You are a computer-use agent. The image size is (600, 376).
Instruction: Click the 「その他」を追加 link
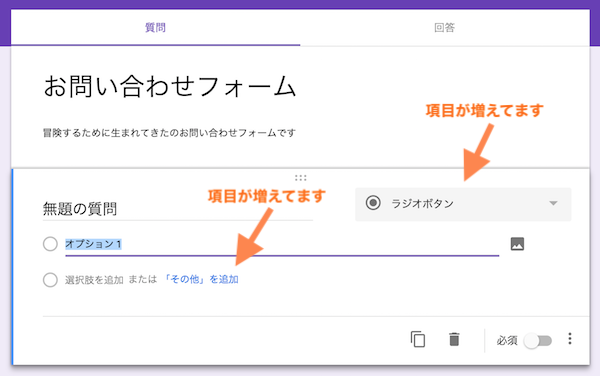click(201, 280)
